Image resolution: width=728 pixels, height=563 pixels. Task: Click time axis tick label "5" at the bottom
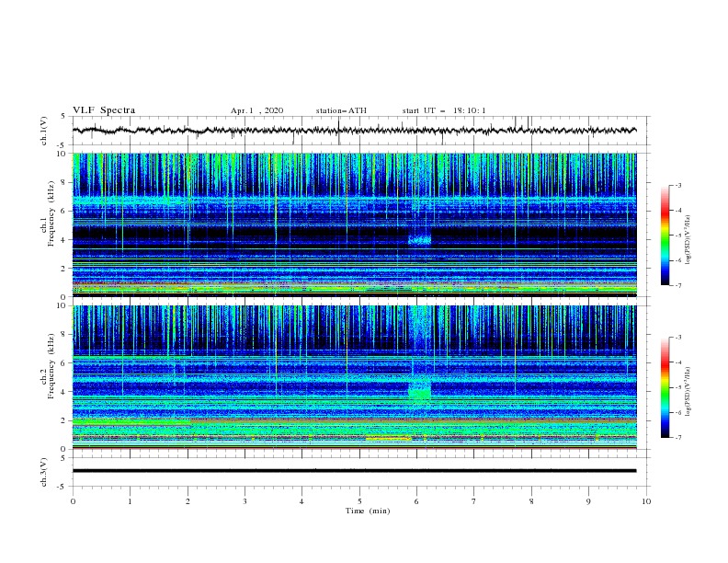(x=359, y=501)
